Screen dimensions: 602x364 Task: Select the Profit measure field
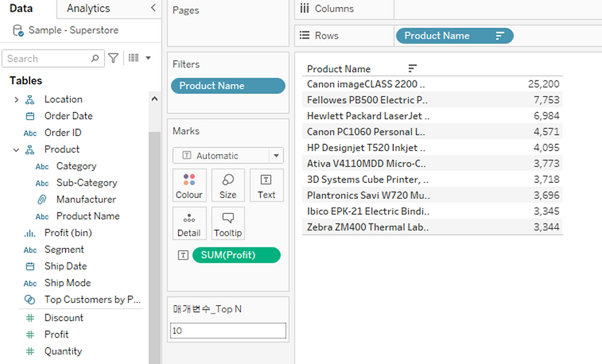click(x=57, y=335)
